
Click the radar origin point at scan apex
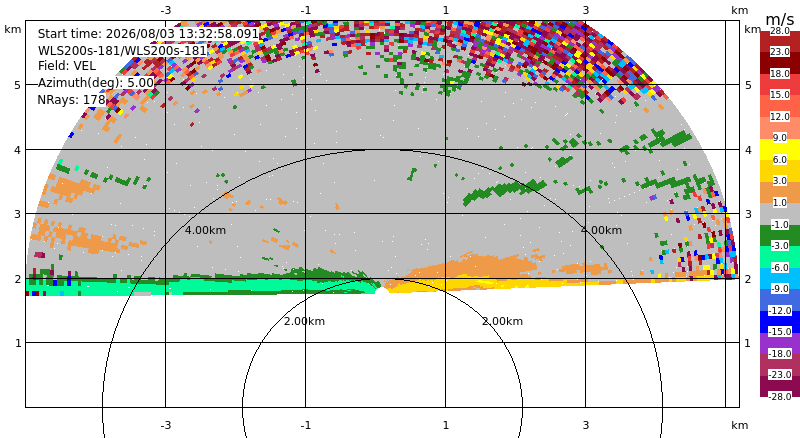tap(379, 290)
